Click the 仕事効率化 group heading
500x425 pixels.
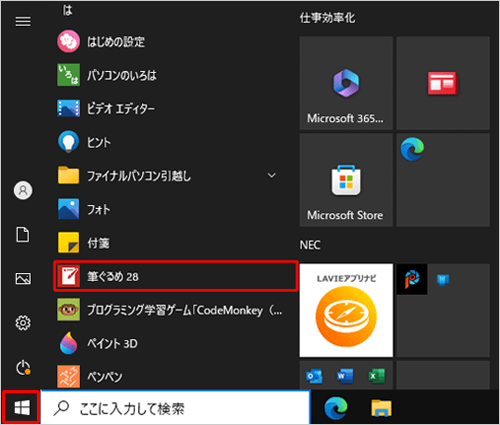coord(327,18)
